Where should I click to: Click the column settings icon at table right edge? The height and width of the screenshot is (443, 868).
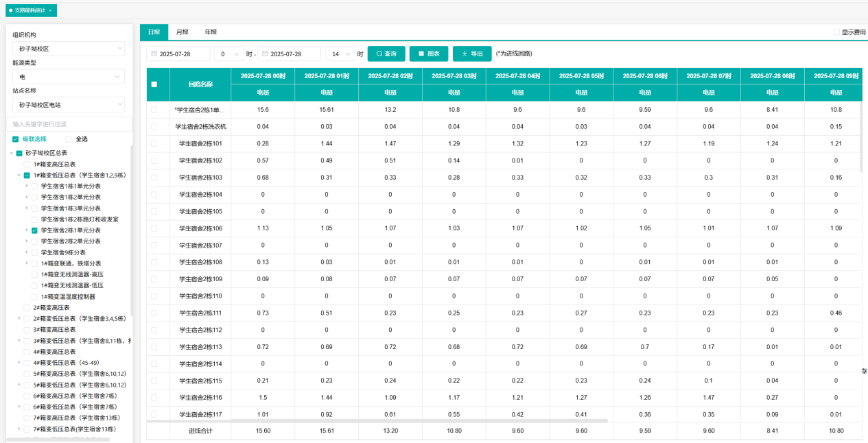864,370
